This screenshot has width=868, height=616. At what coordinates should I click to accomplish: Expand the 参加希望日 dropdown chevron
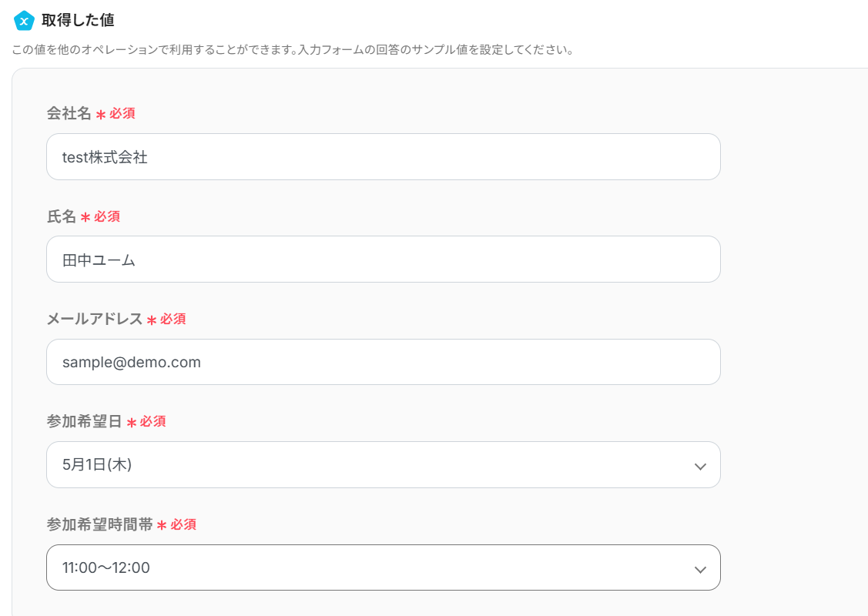(x=699, y=466)
